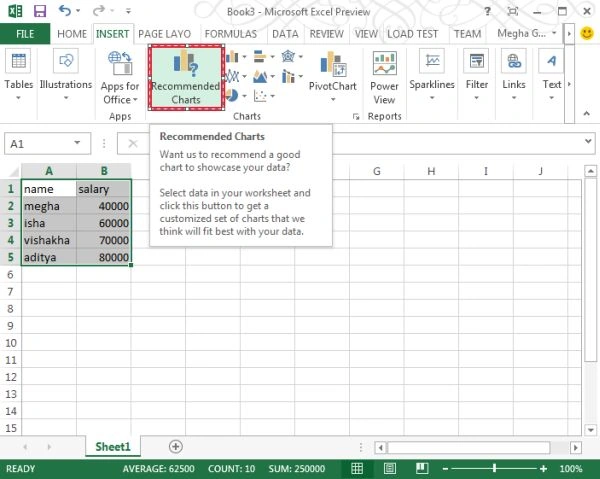This screenshot has height=479, width=600.
Task: Click the Power View icon
Action: (x=385, y=63)
